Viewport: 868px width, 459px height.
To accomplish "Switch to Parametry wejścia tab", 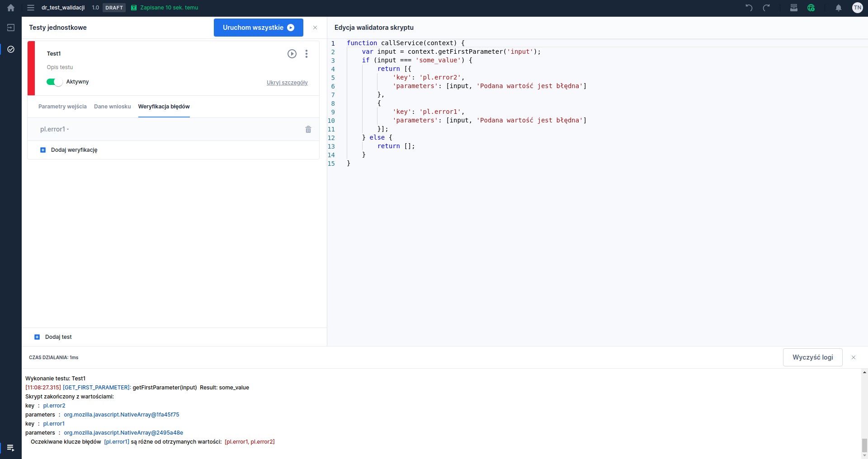I will click(62, 107).
